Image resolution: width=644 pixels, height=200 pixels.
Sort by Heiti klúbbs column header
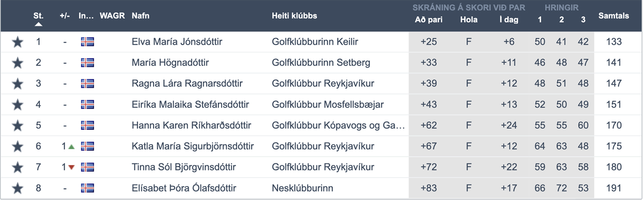click(294, 16)
